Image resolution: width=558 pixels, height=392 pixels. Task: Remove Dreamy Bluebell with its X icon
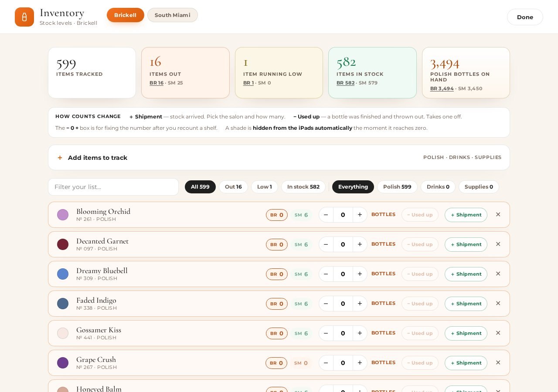498,274
